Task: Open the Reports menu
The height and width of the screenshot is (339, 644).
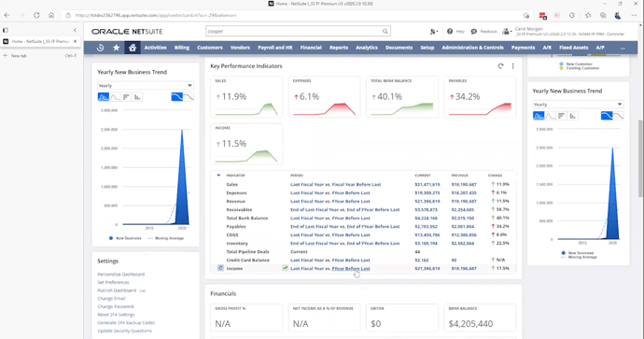Action: pyautogui.click(x=339, y=48)
